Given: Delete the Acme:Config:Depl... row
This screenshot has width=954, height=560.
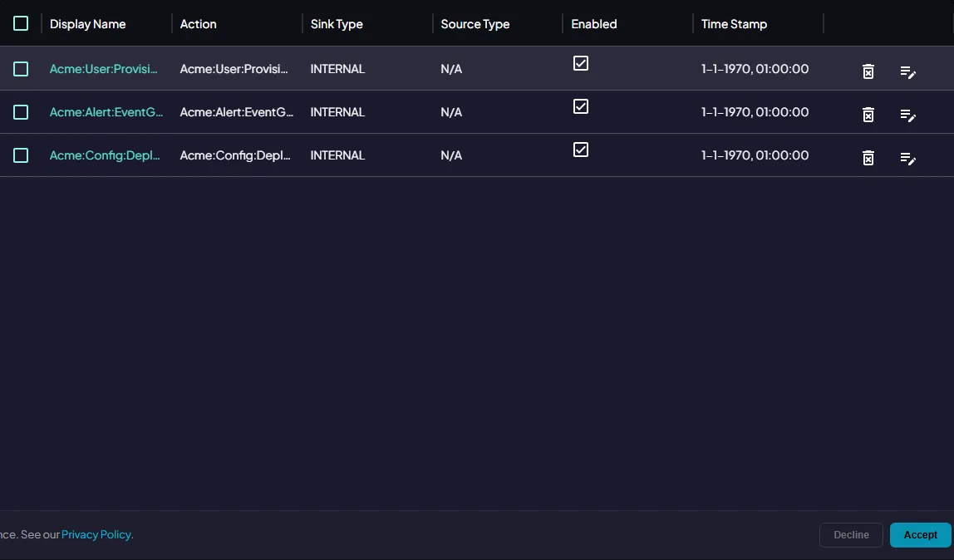Looking at the screenshot, I should [x=868, y=158].
